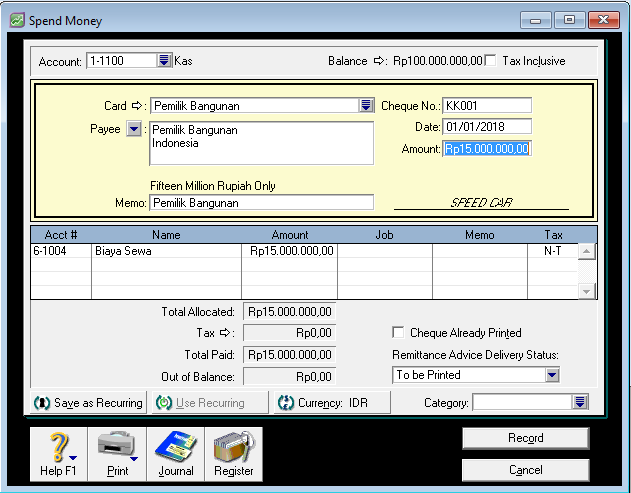This screenshot has width=631, height=493.
Task: Click the Payee address text box
Action: 262,143
